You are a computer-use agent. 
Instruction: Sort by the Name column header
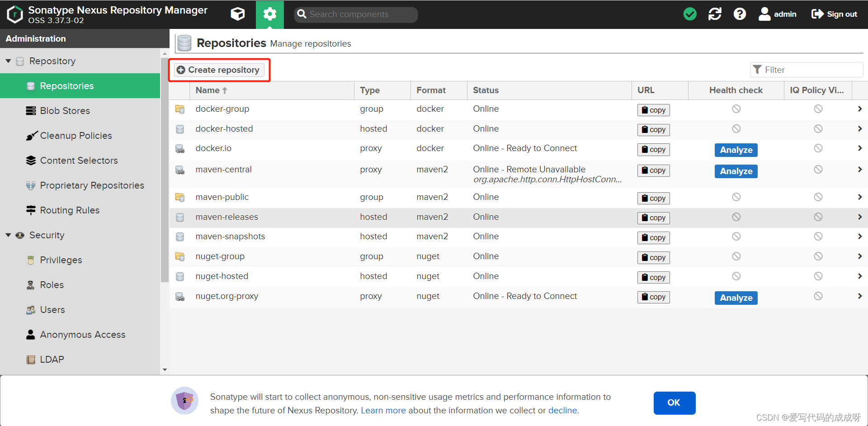[271, 90]
